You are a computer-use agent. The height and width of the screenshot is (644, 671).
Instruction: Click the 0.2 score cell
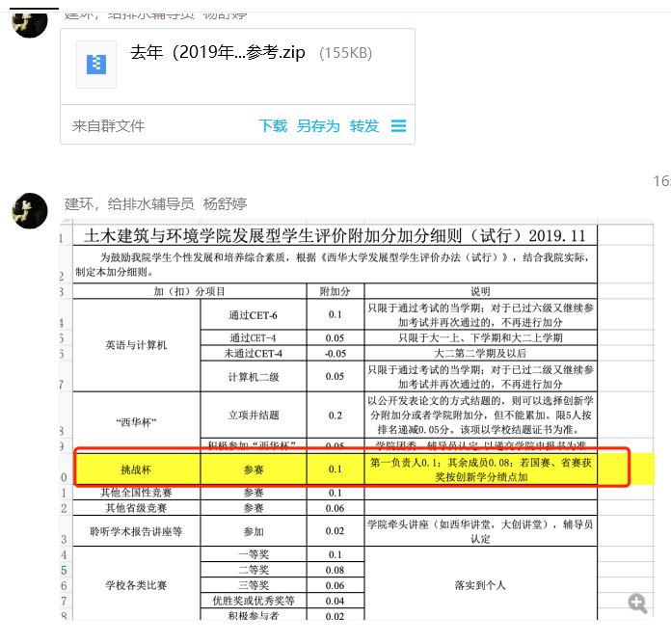pyautogui.click(x=335, y=416)
